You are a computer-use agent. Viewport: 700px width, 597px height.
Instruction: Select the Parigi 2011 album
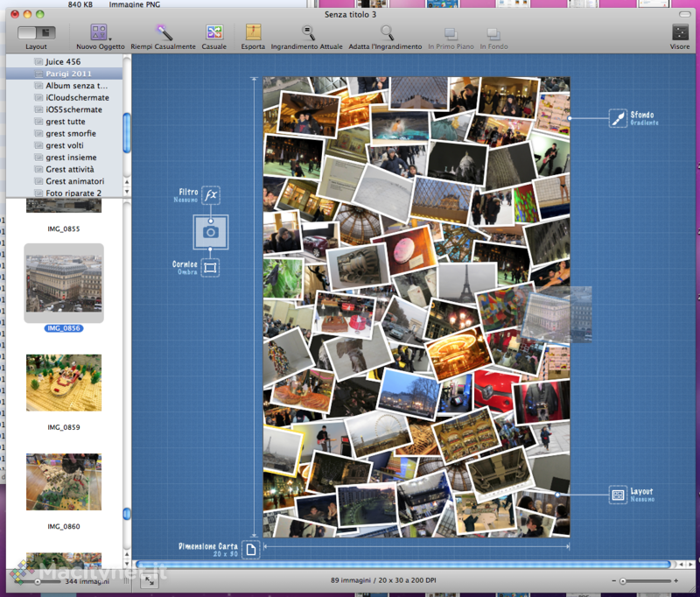pyautogui.click(x=68, y=74)
